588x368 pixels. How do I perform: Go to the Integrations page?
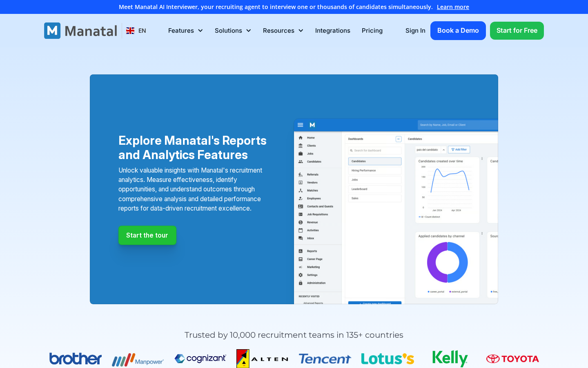point(333,31)
